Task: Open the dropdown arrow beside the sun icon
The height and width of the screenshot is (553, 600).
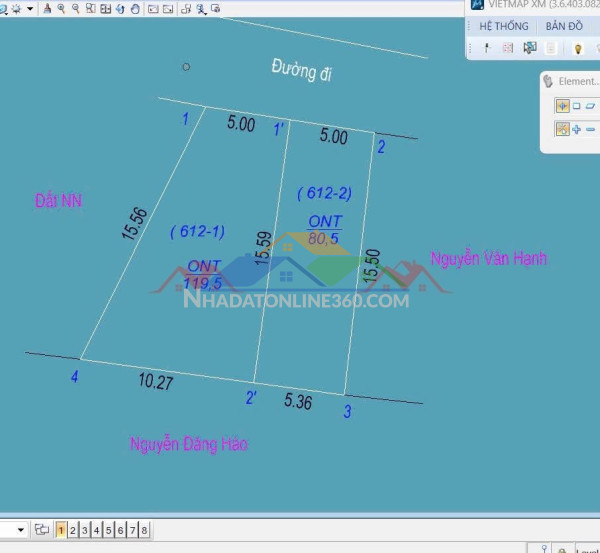Action: point(30,8)
